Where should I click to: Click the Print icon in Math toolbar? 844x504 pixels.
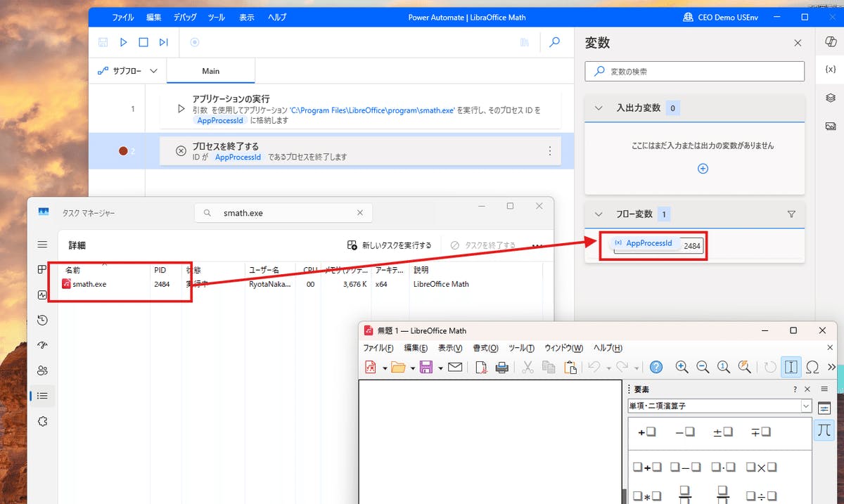pyautogui.click(x=501, y=367)
